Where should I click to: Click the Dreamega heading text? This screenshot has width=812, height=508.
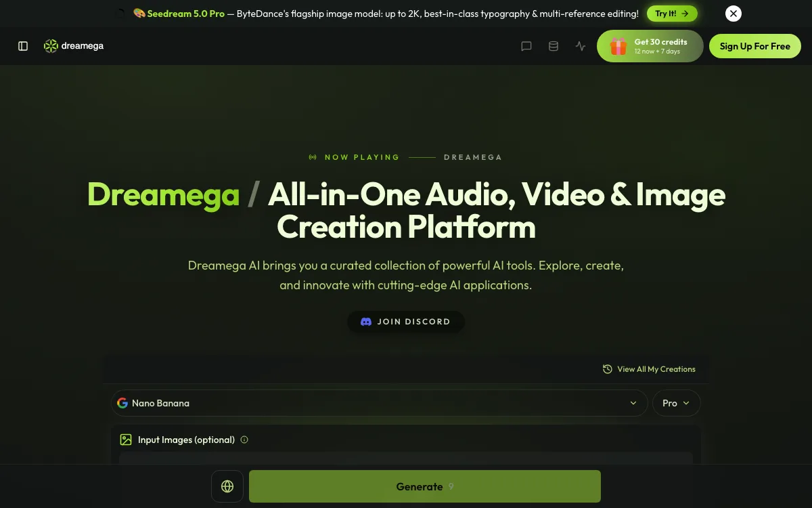(163, 194)
